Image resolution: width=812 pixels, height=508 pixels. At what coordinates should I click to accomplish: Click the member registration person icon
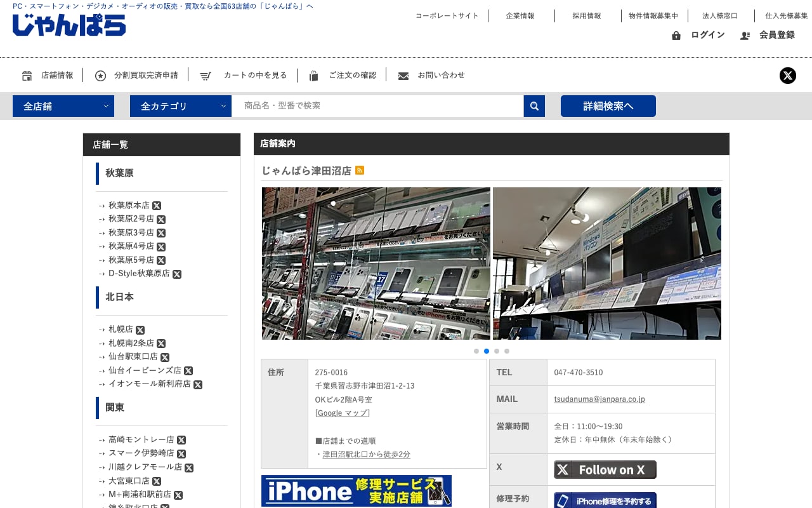pyautogui.click(x=745, y=36)
